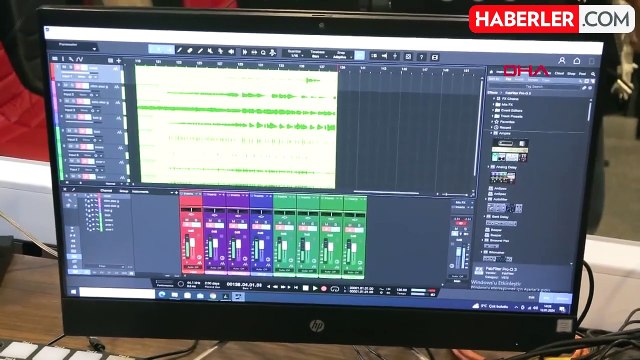Toggle the Snap button next to Adaptive
The image size is (640, 360).
pos(359,55)
